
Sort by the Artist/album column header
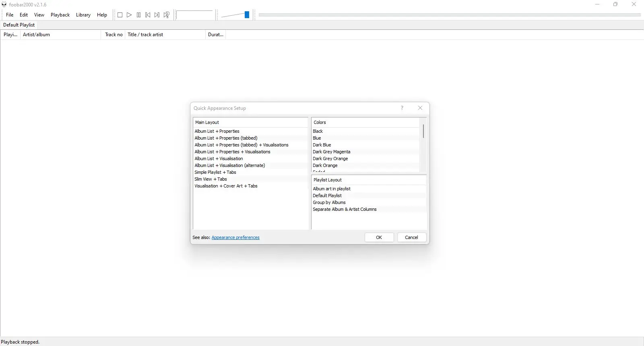tap(60, 35)
